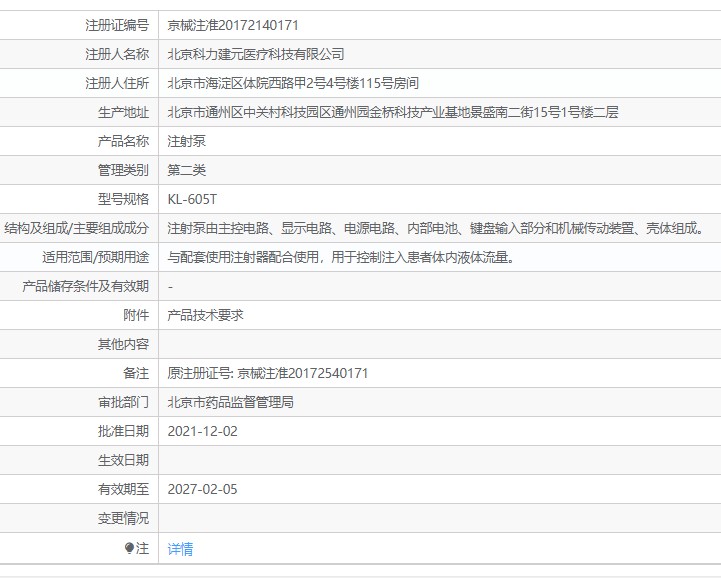Click the 审批部门 label

point(123,402)
